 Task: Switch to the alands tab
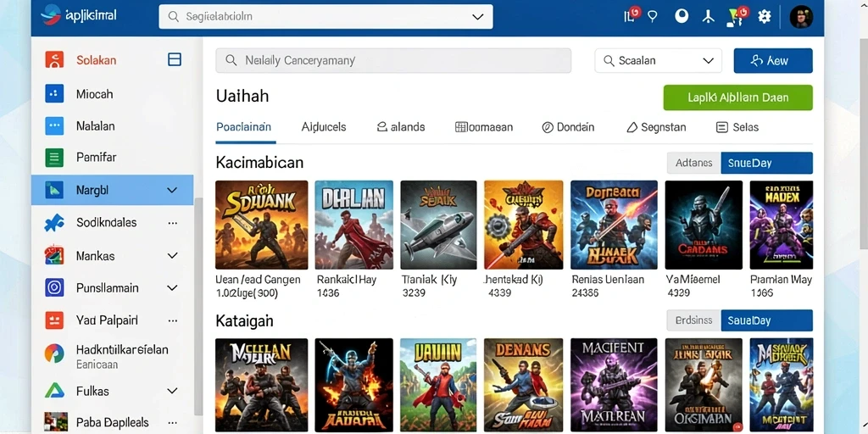point(401,127)
